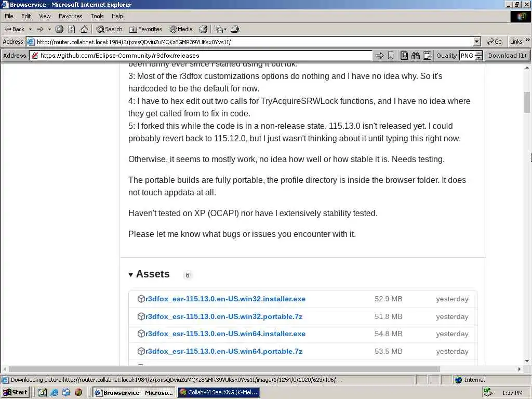
Task: Switch to CollabVM SearXNG taskbar window
Action: (x=219, y=392)
